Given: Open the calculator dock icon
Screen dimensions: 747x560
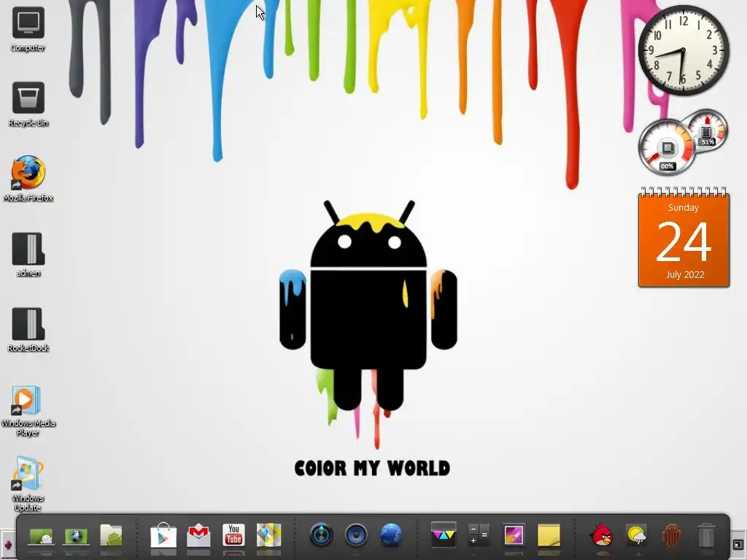Looking at the screenshot, I should coord(479,534).
